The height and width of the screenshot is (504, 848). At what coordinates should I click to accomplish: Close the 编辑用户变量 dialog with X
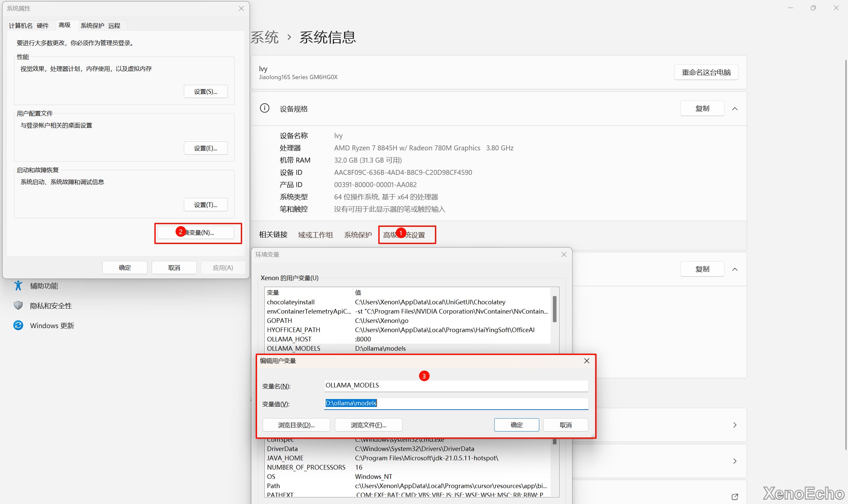[586, 361]
